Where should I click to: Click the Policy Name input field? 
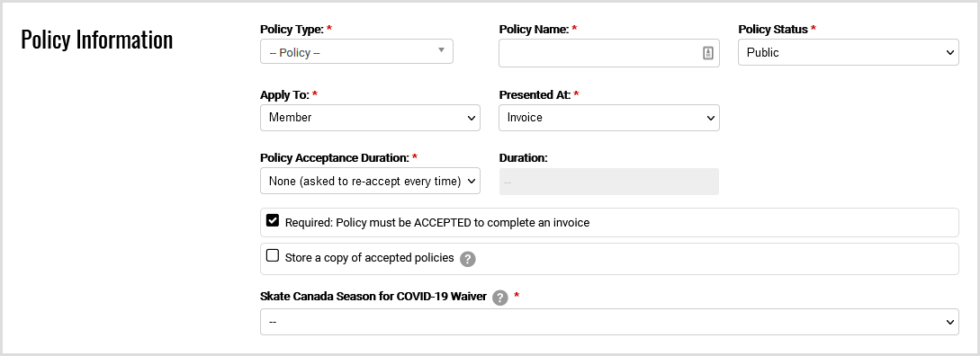click(608, 53)
